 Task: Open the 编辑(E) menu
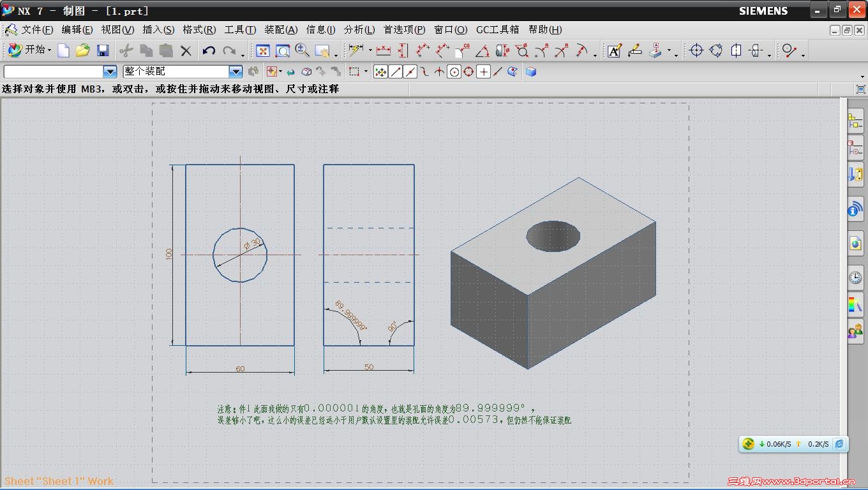77,29
